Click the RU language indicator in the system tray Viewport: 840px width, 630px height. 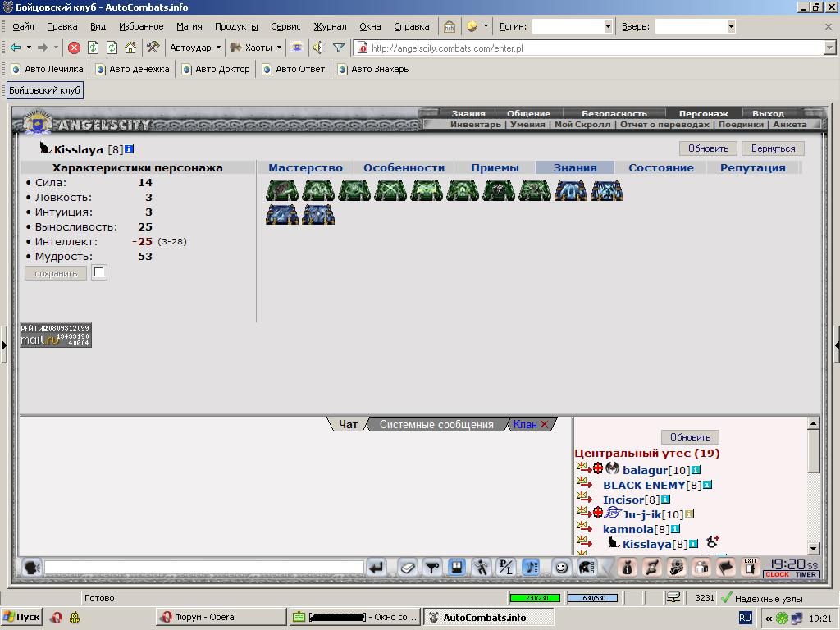(x=745, y=618)
